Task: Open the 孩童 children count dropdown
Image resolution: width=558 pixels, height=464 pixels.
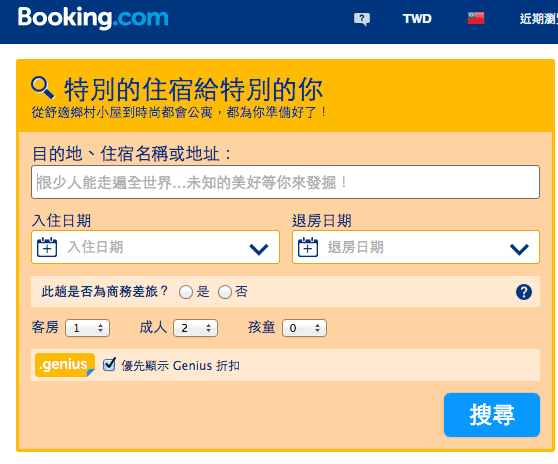Action: pyautogui.click(x=304, y=328)
